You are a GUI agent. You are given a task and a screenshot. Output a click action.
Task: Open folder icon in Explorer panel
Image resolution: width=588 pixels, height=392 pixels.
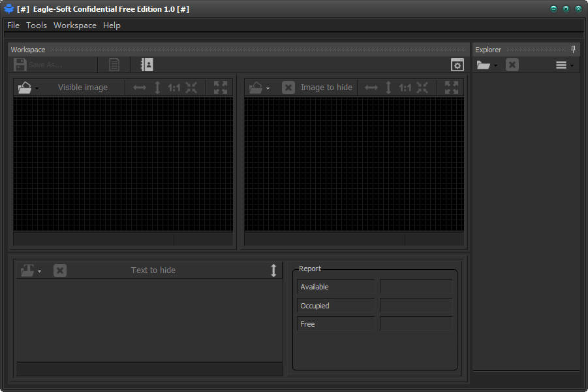point(483,65)
